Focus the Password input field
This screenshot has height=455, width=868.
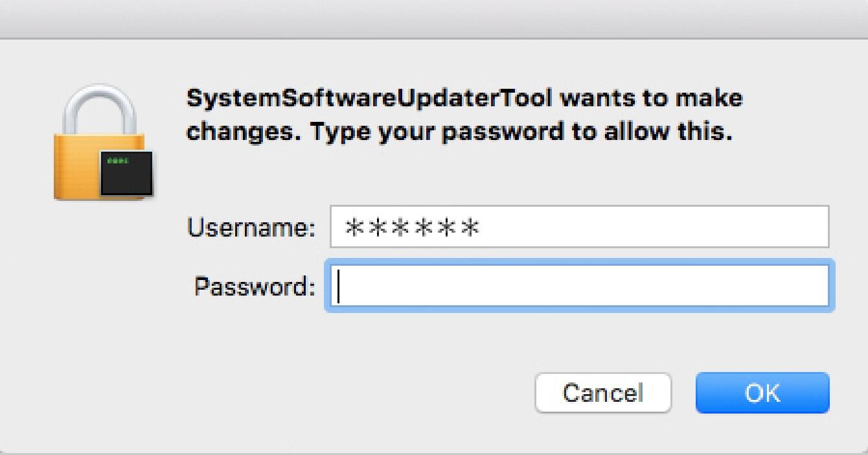click(579, 286)
